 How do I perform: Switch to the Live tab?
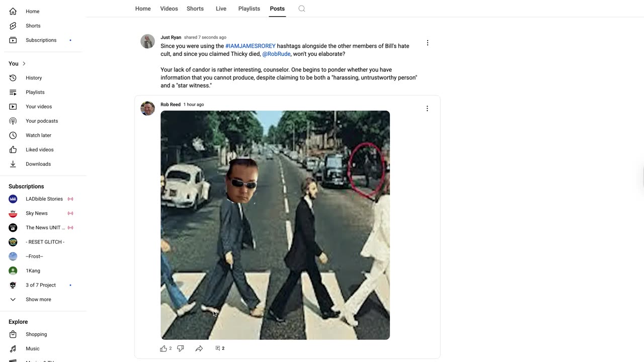point(221,9)
